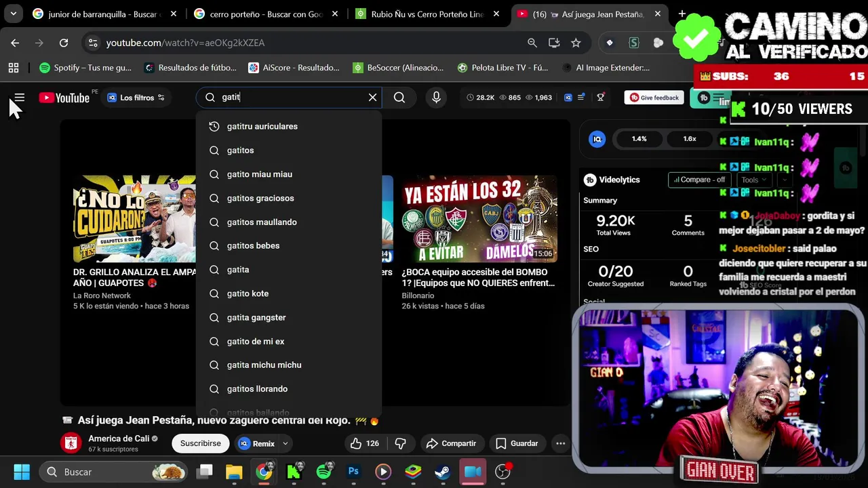Select suggestion 'gatitos maullando'

289,222
